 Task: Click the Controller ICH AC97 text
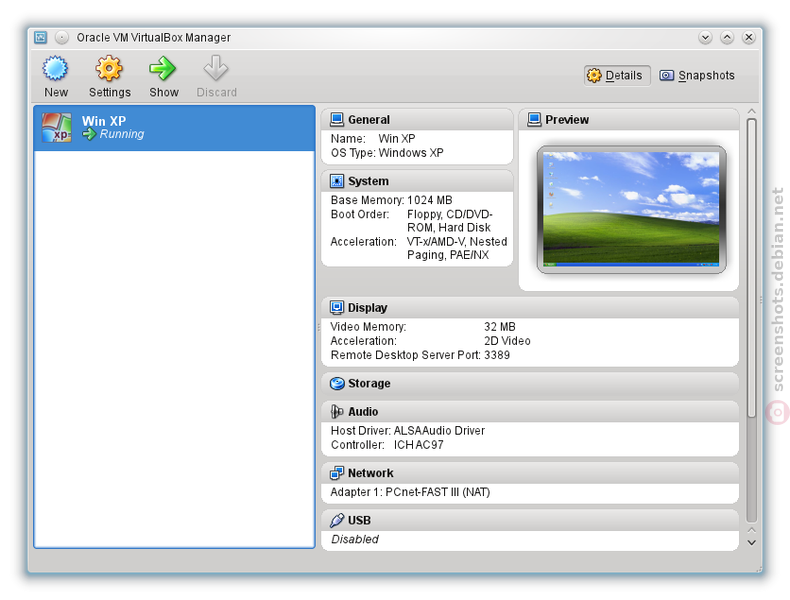pyautogui.click(x=387, y=445)
